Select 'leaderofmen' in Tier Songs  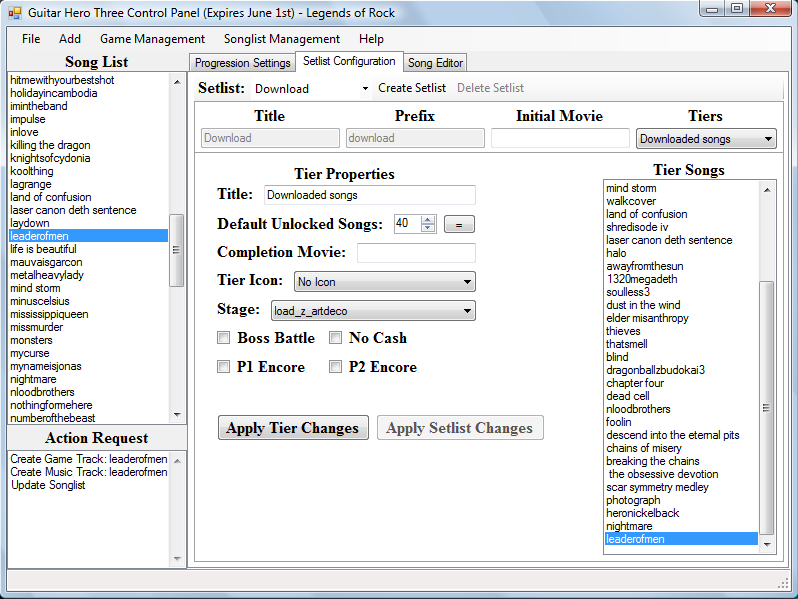[681, 539]
